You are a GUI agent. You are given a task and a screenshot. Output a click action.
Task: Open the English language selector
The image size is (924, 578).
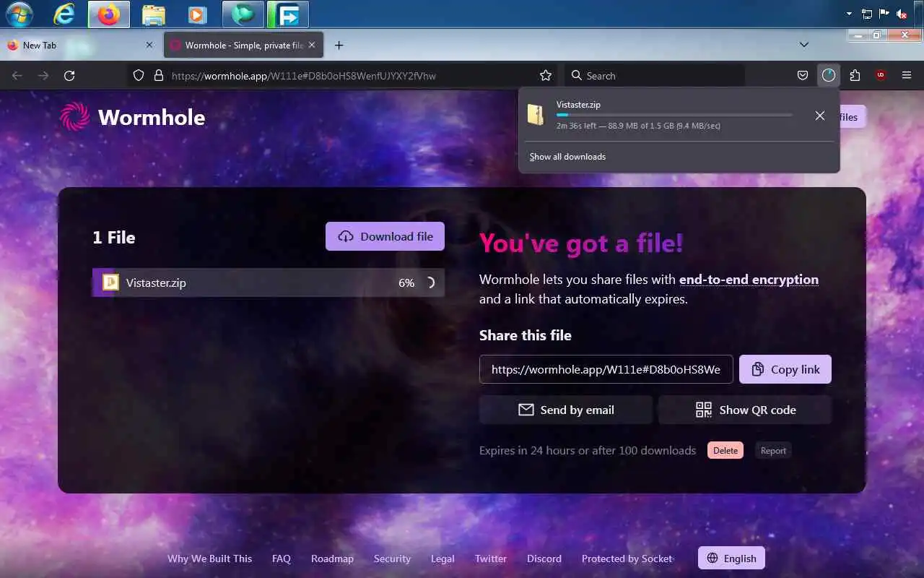click(x=731, y=558)
